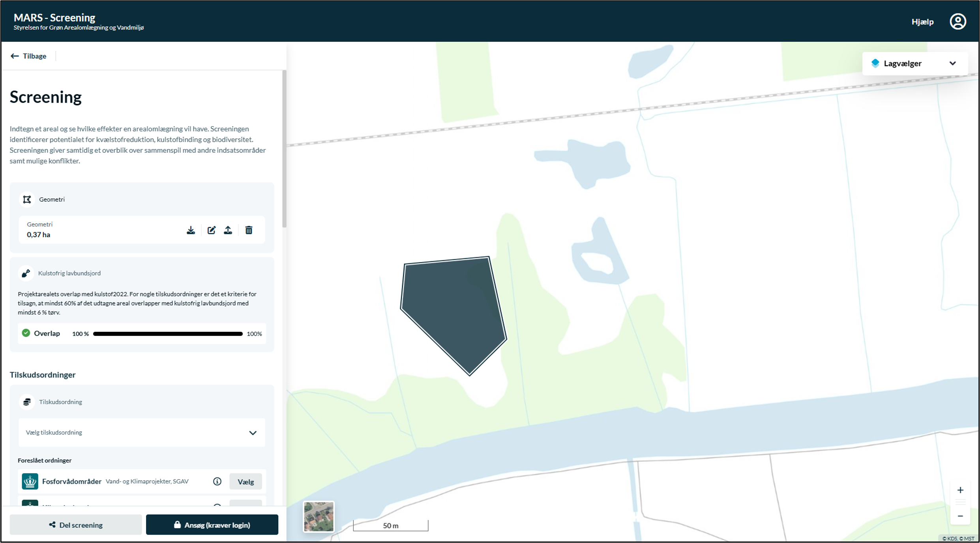Click the Screening page heading
The width and height of the screenshot is (980, 543).
pyautogui.click(x=46, y=97)
